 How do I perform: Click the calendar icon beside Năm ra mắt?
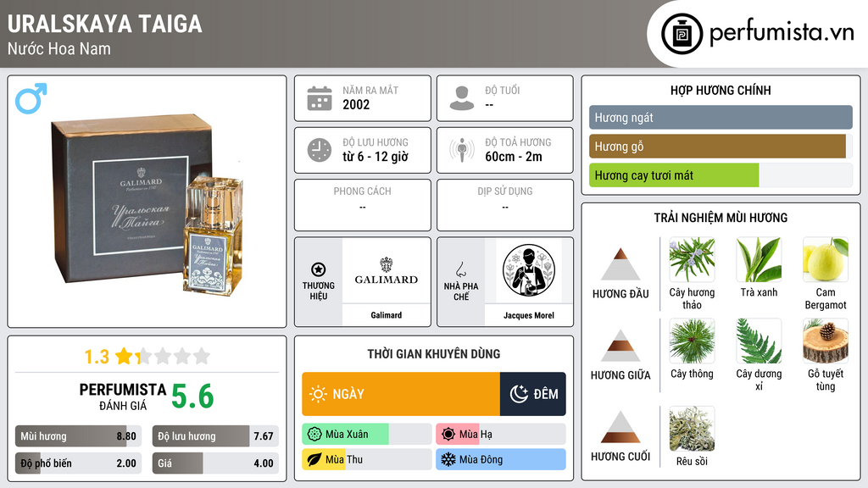320,98
